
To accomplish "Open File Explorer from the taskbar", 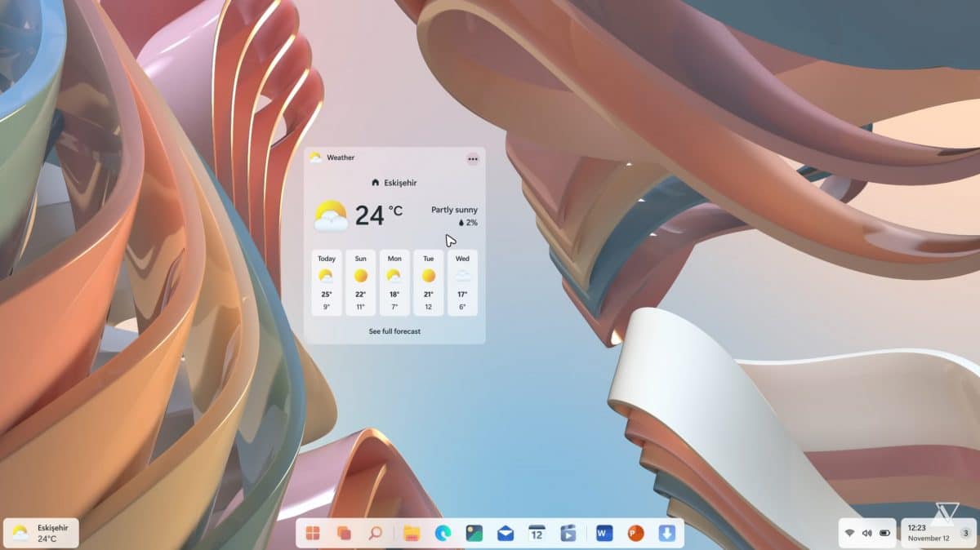I will pos(411,533).
